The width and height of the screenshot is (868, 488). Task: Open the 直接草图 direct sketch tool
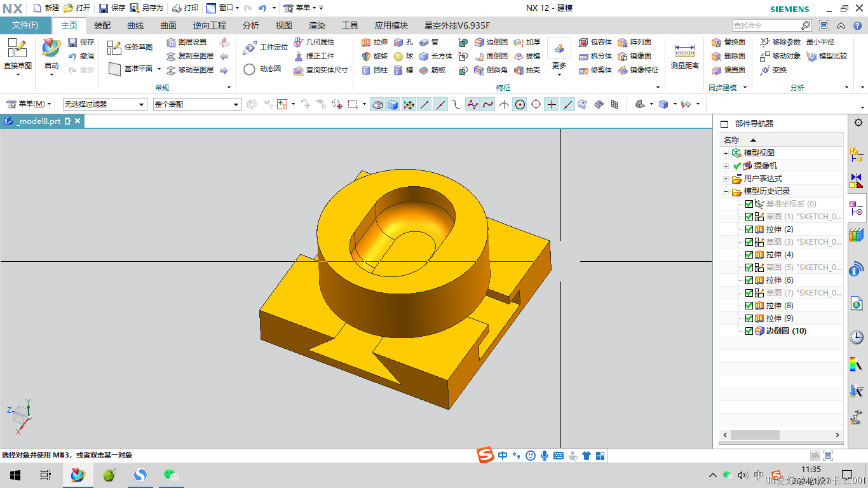(x=18, y=56)
